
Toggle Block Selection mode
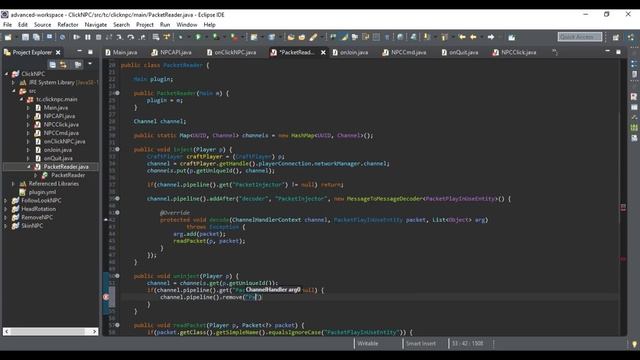[376, 37]
